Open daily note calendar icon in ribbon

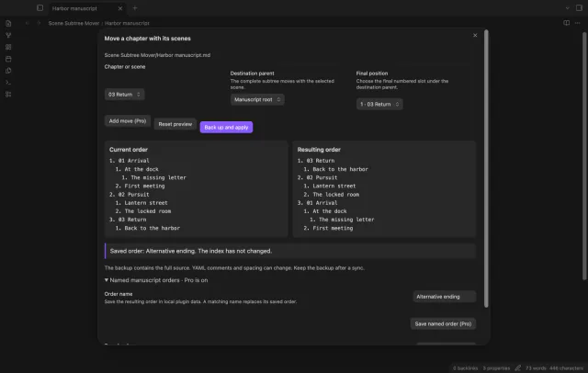coord(8,59)
